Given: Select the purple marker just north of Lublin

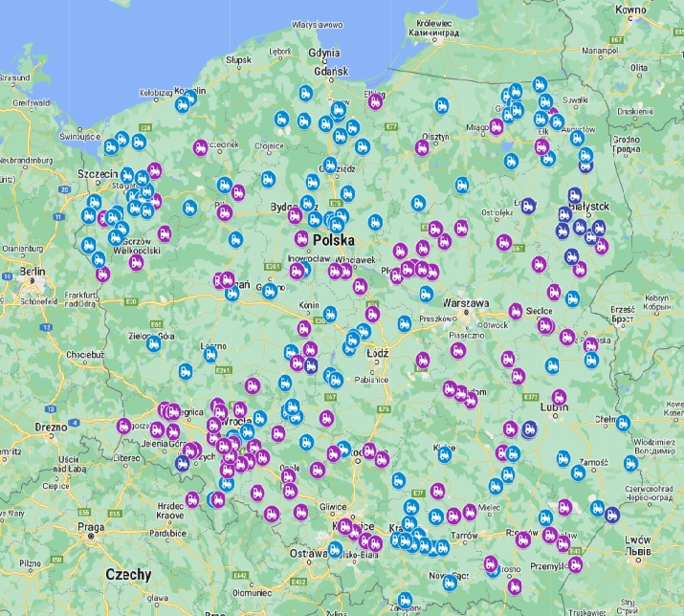Looking at the screenshot, I should tap(559, 397).
